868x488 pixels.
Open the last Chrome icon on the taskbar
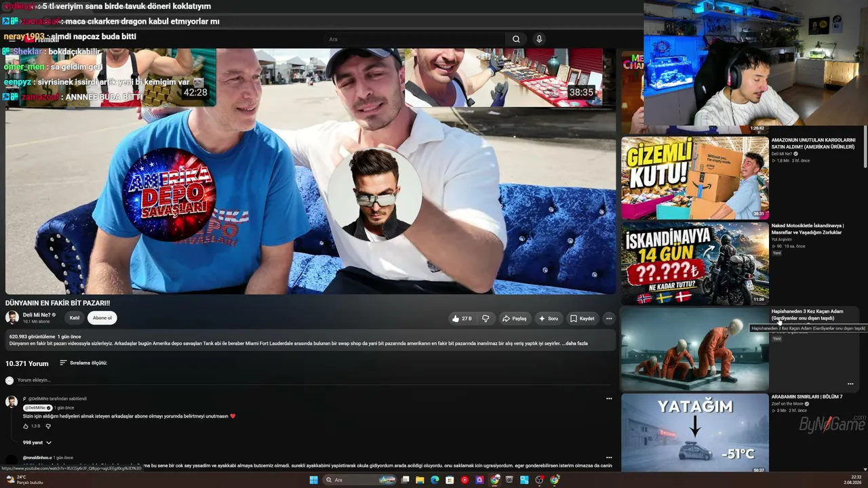555,480
